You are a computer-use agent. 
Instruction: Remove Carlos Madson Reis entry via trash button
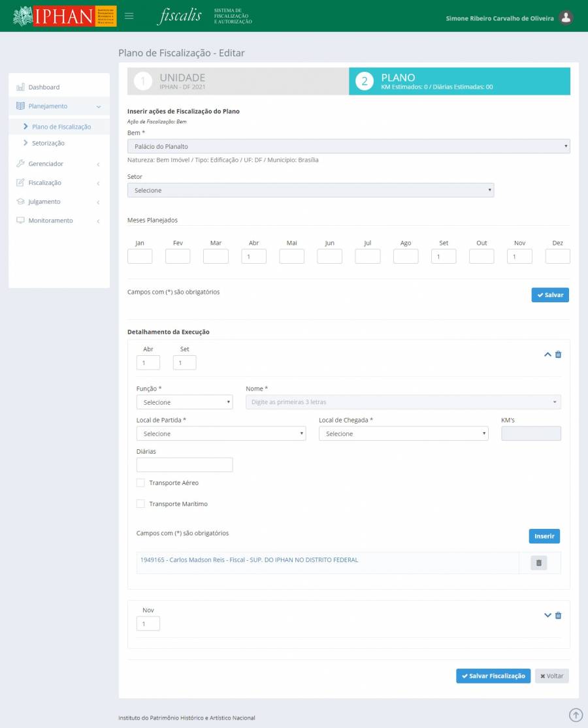coord(538,563)
